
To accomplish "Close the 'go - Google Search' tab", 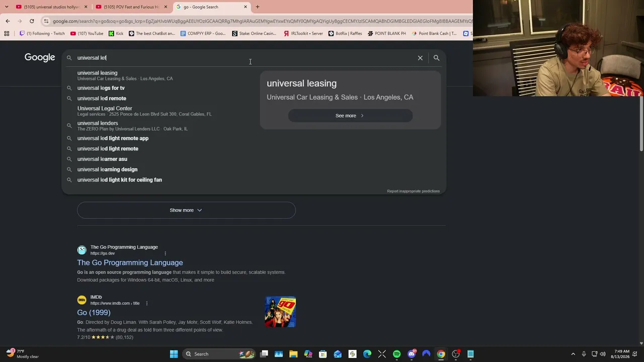I will 246,7.
